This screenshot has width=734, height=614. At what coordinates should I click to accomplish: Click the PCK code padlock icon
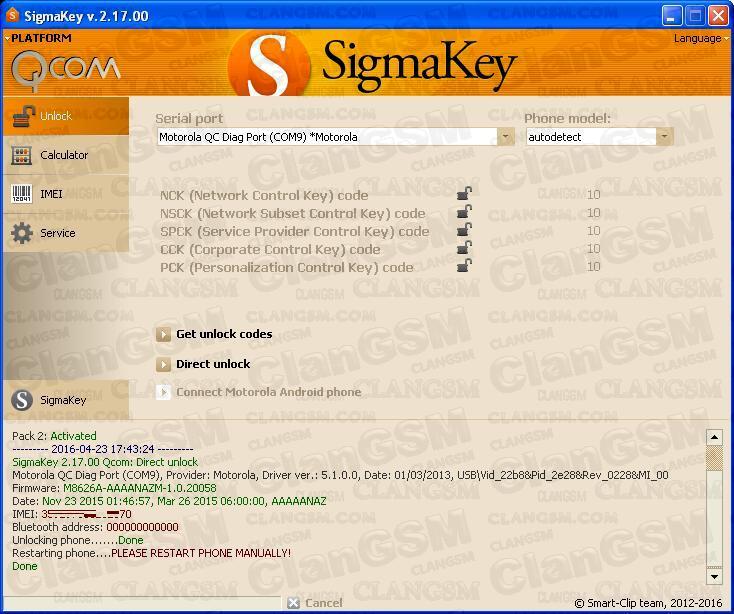coord(464,265)
